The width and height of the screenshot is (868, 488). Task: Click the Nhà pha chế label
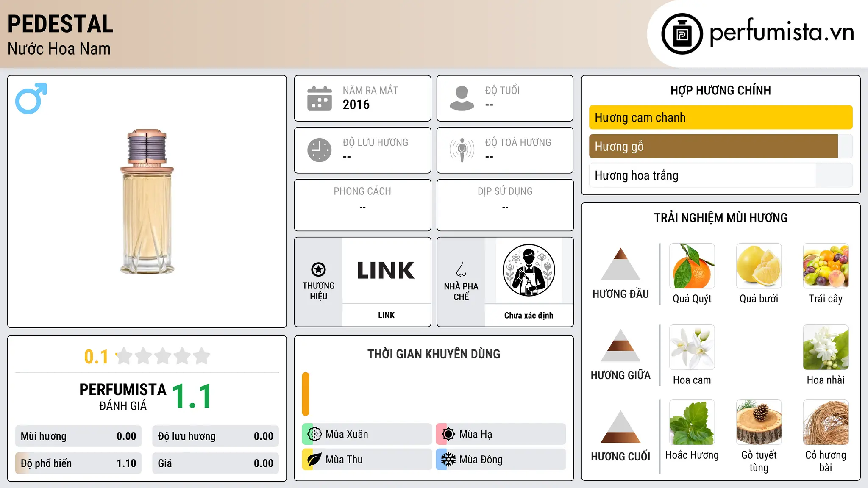tap(461, 291)
